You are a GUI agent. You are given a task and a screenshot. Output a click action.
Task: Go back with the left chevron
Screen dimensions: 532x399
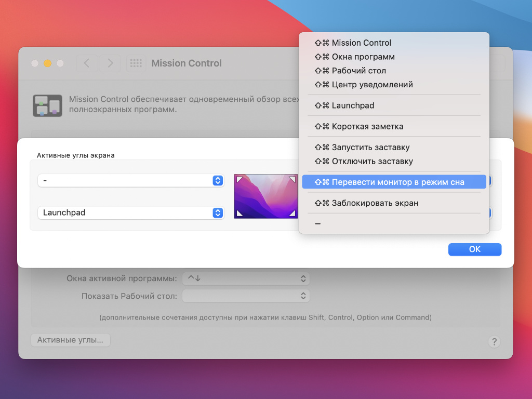(x=87, y=63)
